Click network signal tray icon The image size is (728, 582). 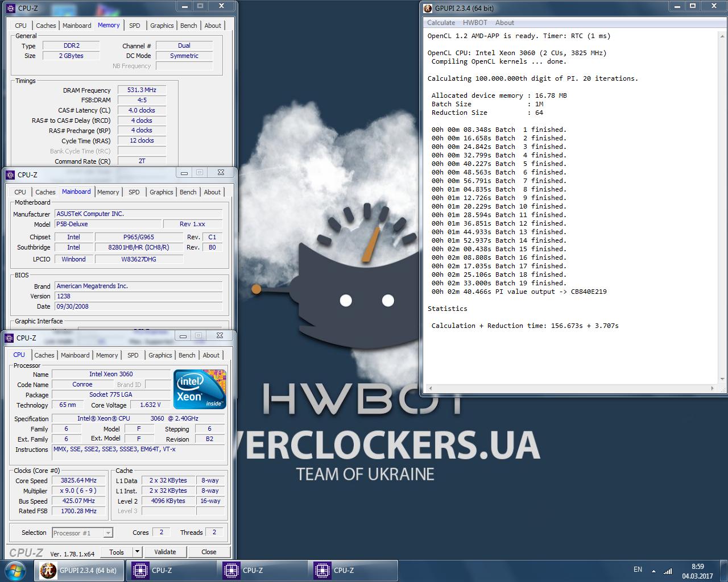668,571
